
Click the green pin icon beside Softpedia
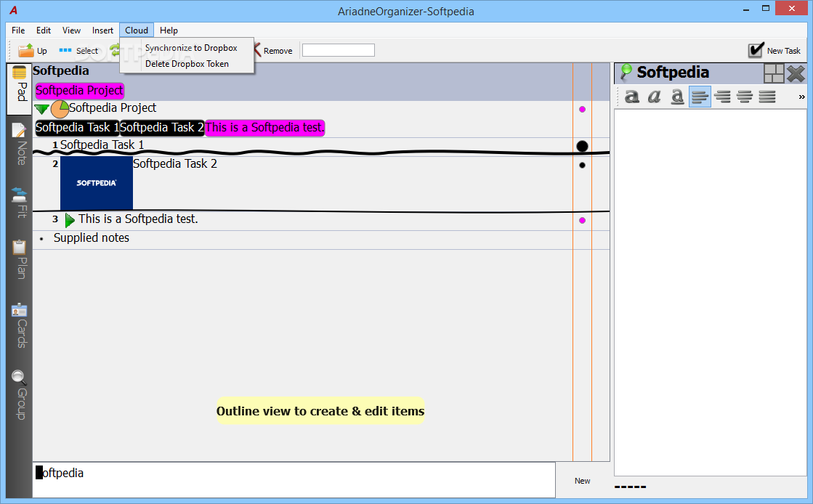(626, 72)
